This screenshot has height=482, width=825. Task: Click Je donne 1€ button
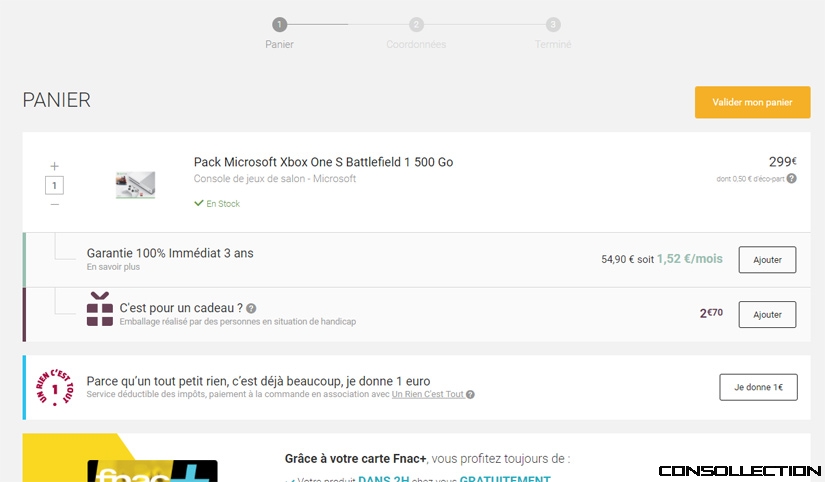click(758, 387)
